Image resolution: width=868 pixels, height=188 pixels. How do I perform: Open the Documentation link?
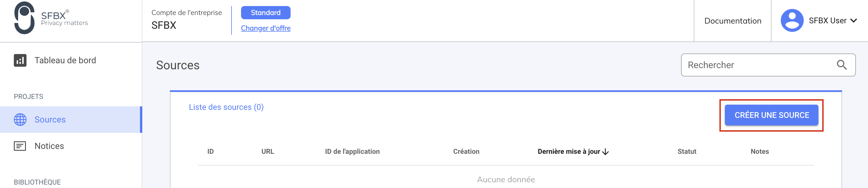pyautogui.click(x=733, y=21)
